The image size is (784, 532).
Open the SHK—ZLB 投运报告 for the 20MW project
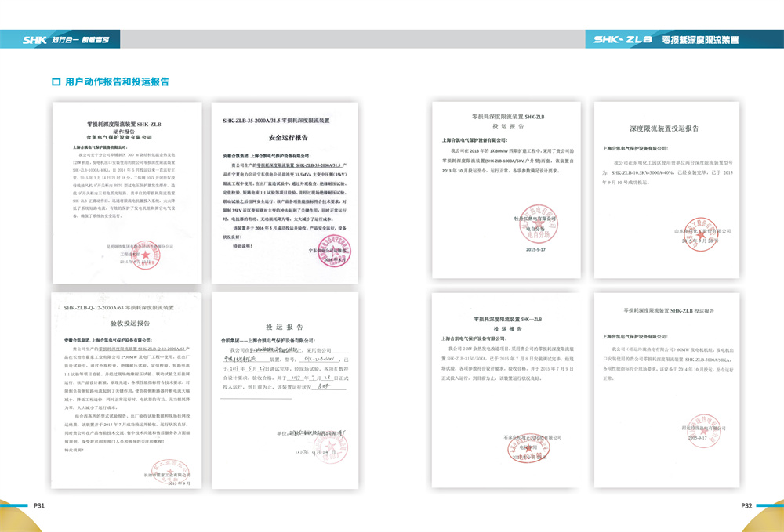click(506, 390)
